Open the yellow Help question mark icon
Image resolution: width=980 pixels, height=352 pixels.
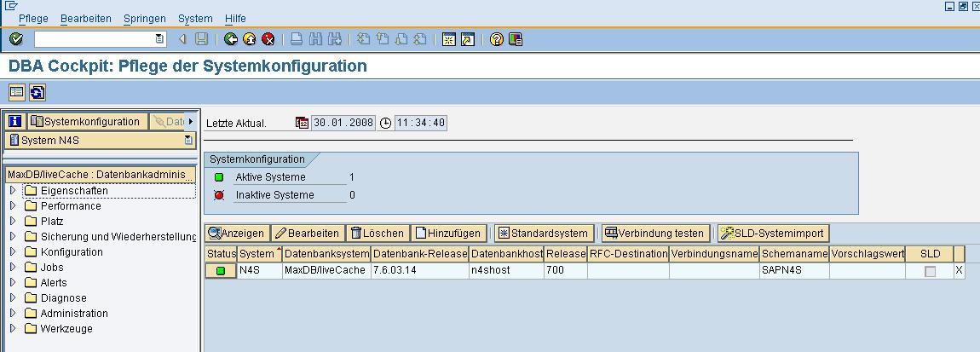tap(497, 39)
